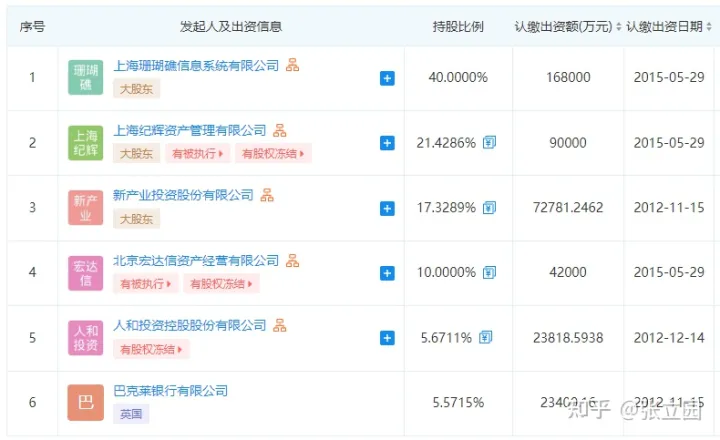
Task: Open 有股权冻结 tag for 北京宏达信
Action: (x=221, y=284)
